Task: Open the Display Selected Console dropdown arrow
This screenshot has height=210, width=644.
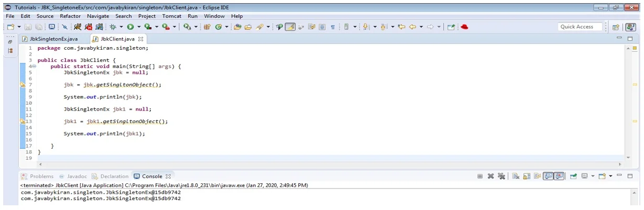Action: (x=593, y=176)
